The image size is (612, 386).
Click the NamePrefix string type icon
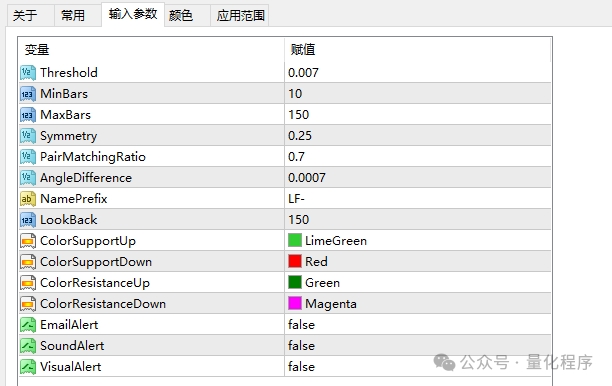(28, 199)
